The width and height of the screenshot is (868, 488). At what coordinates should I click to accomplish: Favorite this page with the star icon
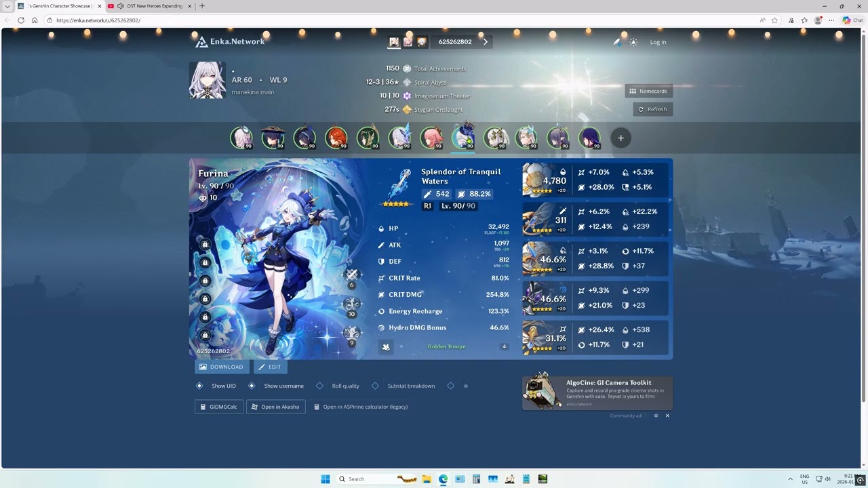pyautogui.click(x=774, y=20)
